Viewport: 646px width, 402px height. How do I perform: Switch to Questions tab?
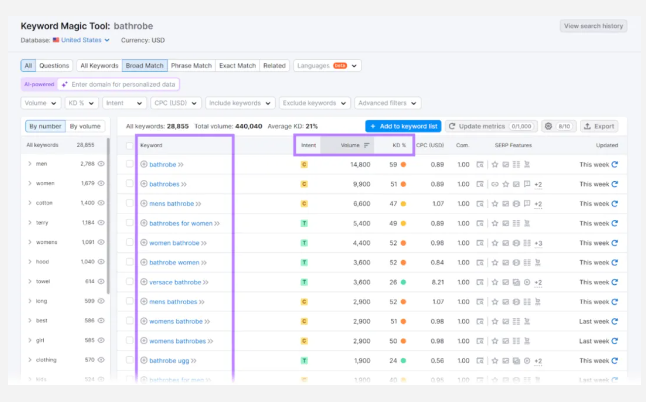(54, 65)
